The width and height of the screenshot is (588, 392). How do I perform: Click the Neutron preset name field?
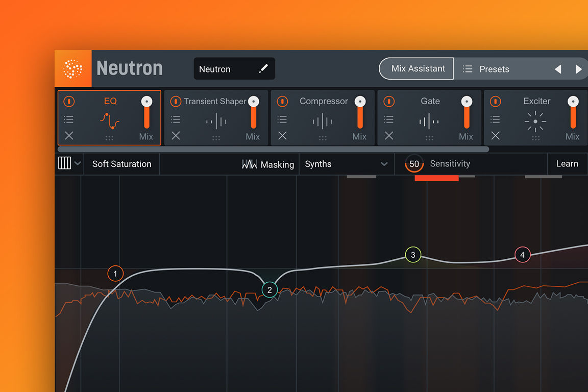234,68
